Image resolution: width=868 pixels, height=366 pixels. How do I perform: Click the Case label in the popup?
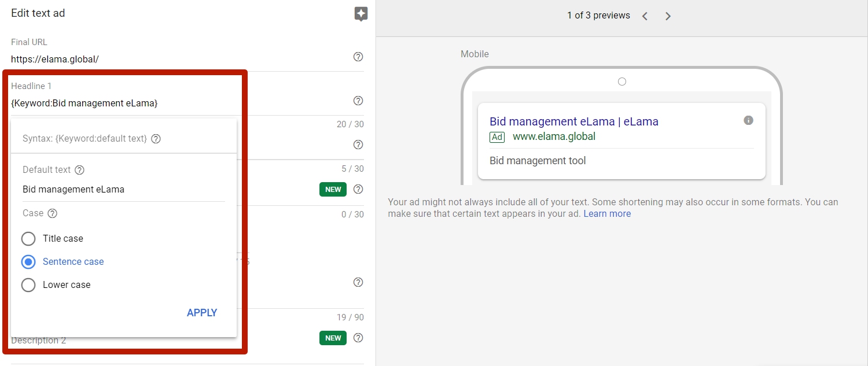click(33, 213)
